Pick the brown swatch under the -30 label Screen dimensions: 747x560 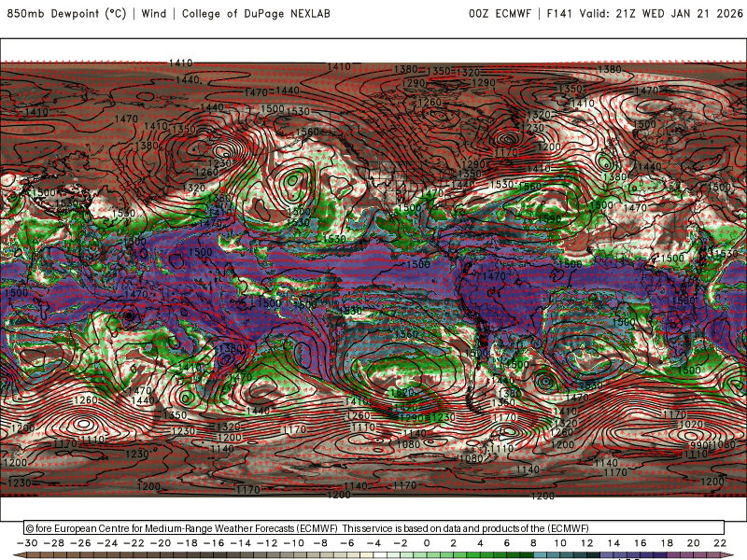click(34, 555)
